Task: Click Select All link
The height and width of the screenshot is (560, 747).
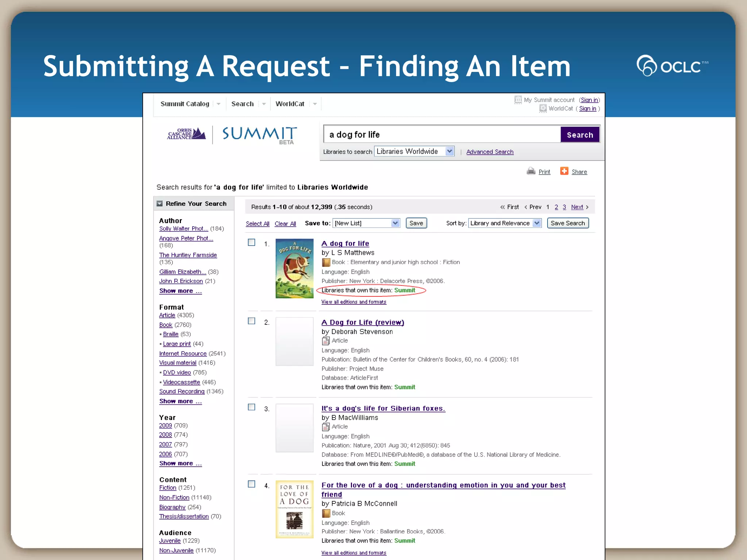Action: [x=258, y=223]
